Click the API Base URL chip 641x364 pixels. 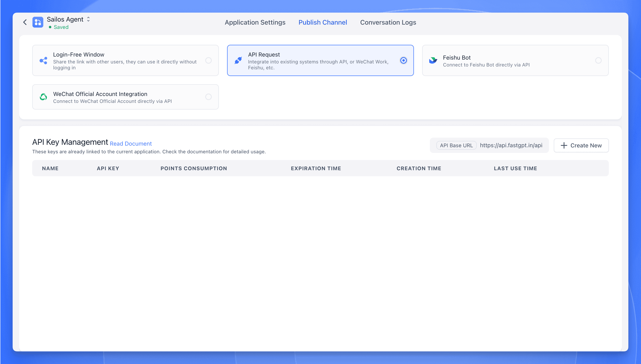tap(457, 145)
